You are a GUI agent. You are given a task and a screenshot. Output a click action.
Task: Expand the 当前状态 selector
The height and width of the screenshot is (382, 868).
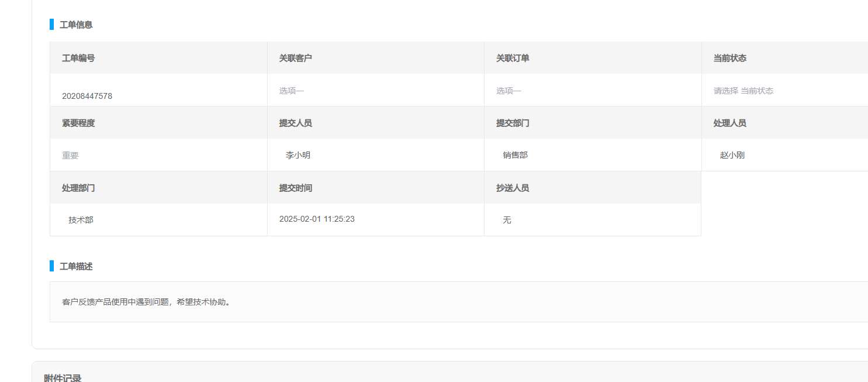click(x=783, y=91)
